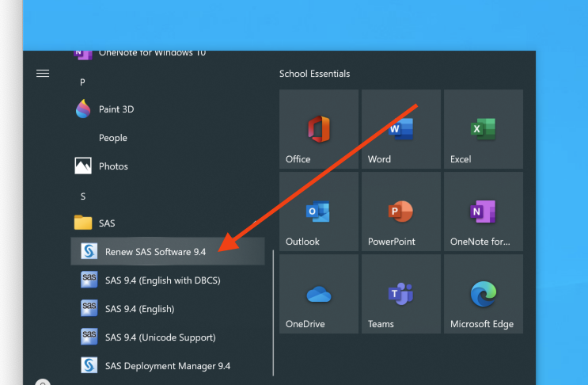
Task: Jump to apps via letter S header
Action: coord(83,196)
